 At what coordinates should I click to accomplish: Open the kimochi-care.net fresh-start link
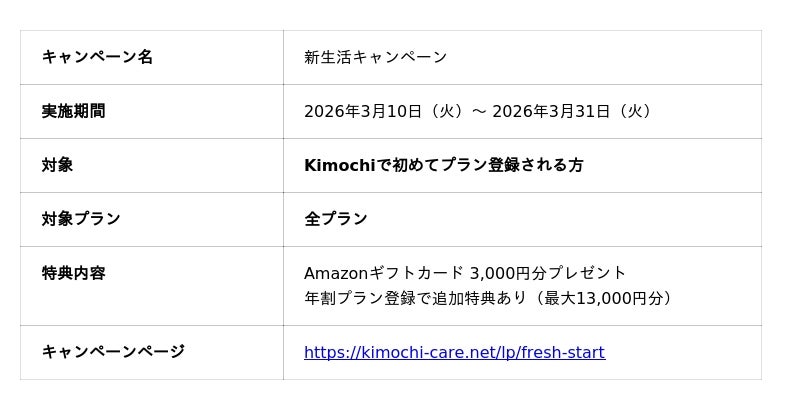[454, 352]
